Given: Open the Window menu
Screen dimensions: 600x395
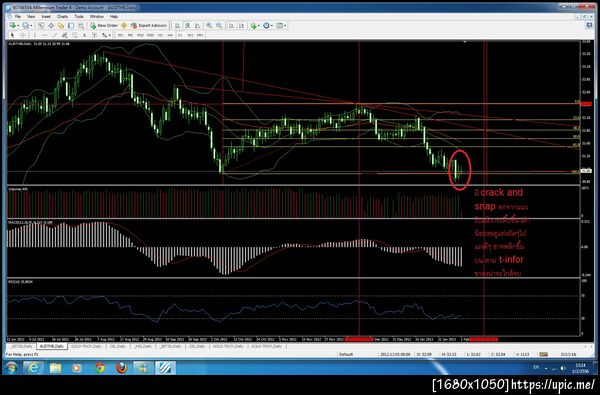Looking at the screenshot, I should coord(96,16).
